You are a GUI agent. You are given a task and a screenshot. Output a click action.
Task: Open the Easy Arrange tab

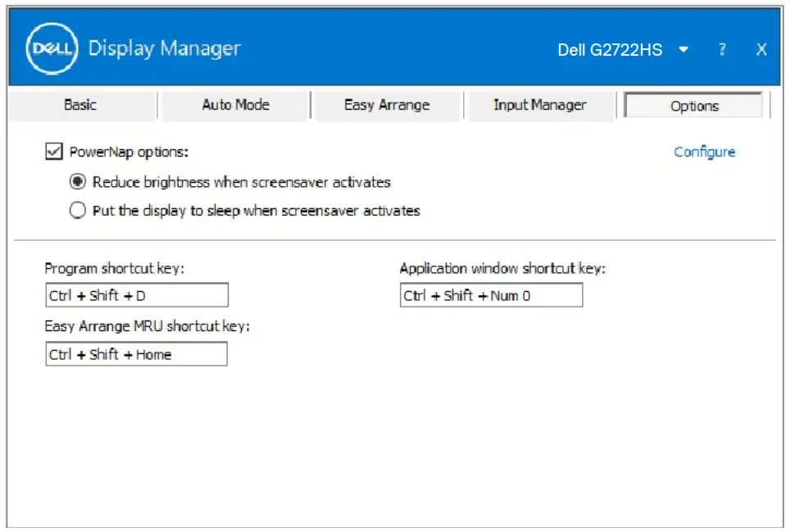tap(386, 105)
